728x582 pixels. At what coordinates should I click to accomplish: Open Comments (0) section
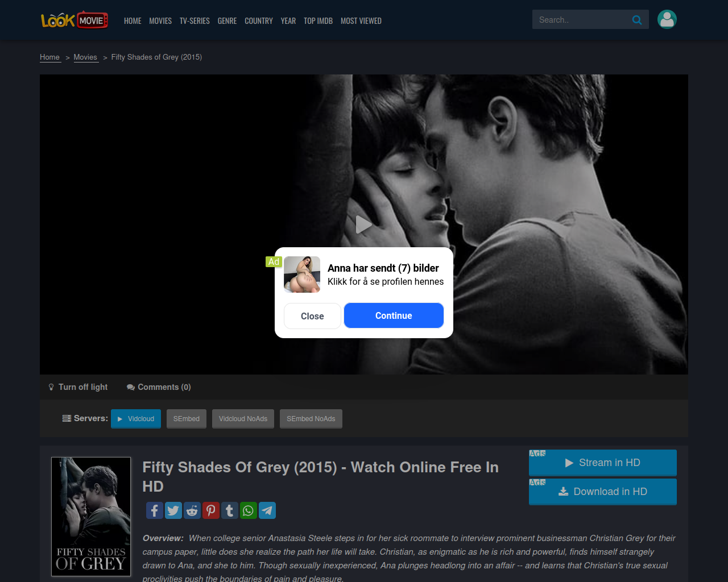[159, 387]
